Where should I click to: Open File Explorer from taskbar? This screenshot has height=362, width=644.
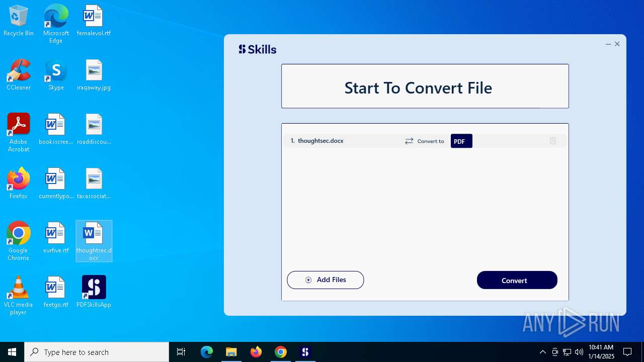coord(231,352)
